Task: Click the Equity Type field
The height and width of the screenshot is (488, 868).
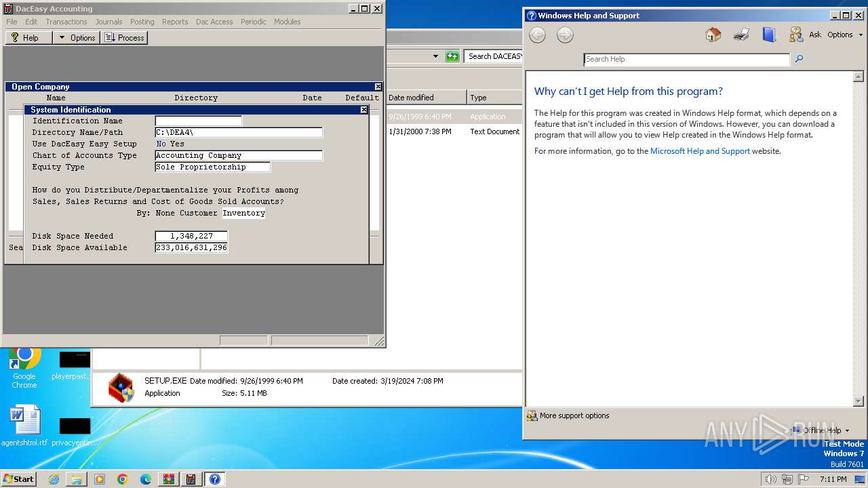Action: [x=213, y=167]
